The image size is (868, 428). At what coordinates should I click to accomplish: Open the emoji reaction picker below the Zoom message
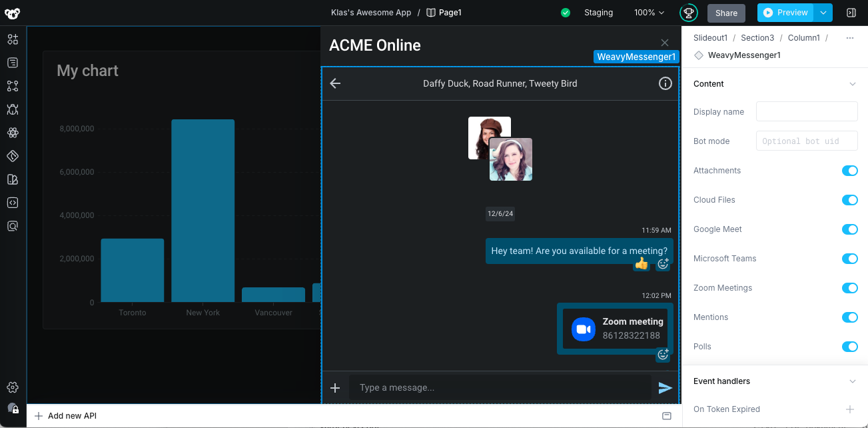point(663,355)
